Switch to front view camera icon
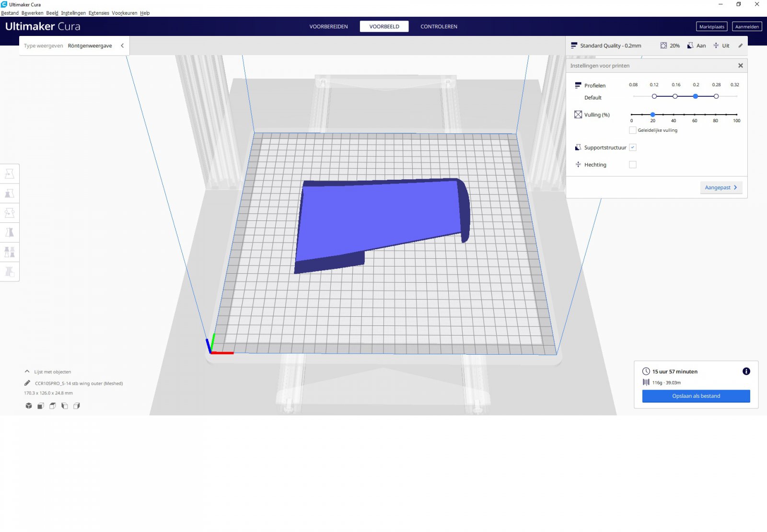 pyautogui.click(x=41, y=406)
